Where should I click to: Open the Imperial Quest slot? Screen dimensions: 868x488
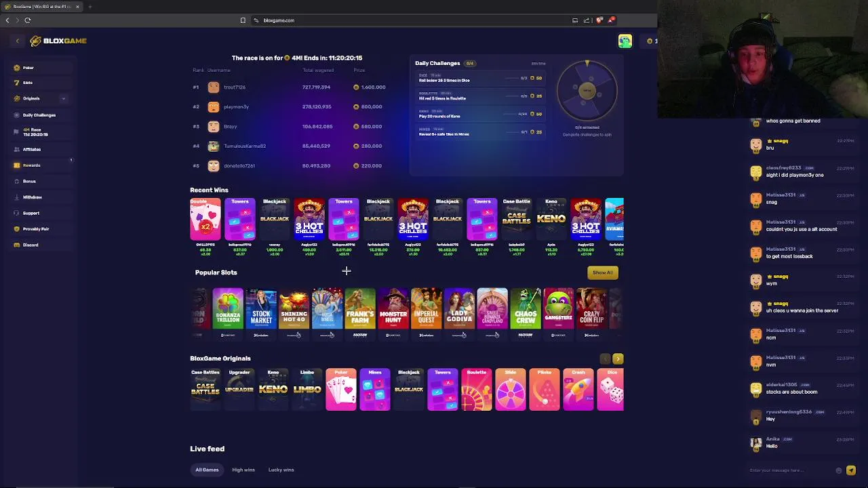pos(427,313)
